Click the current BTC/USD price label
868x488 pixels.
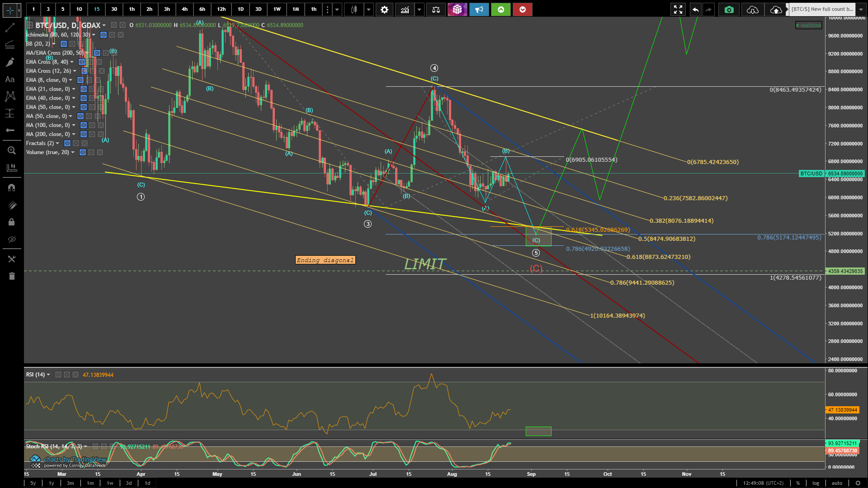coord(844,174)
